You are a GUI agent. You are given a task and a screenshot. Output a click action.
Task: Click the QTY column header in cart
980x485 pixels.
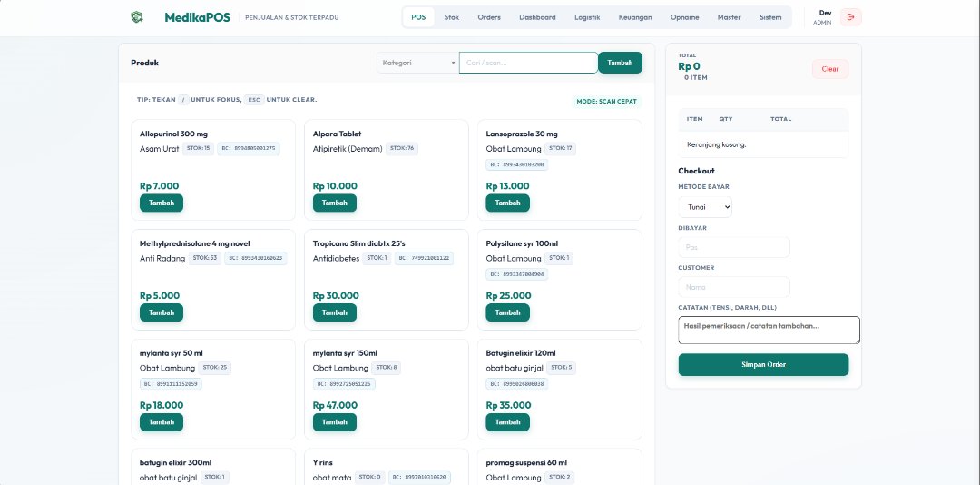click(x=726, y=119)
